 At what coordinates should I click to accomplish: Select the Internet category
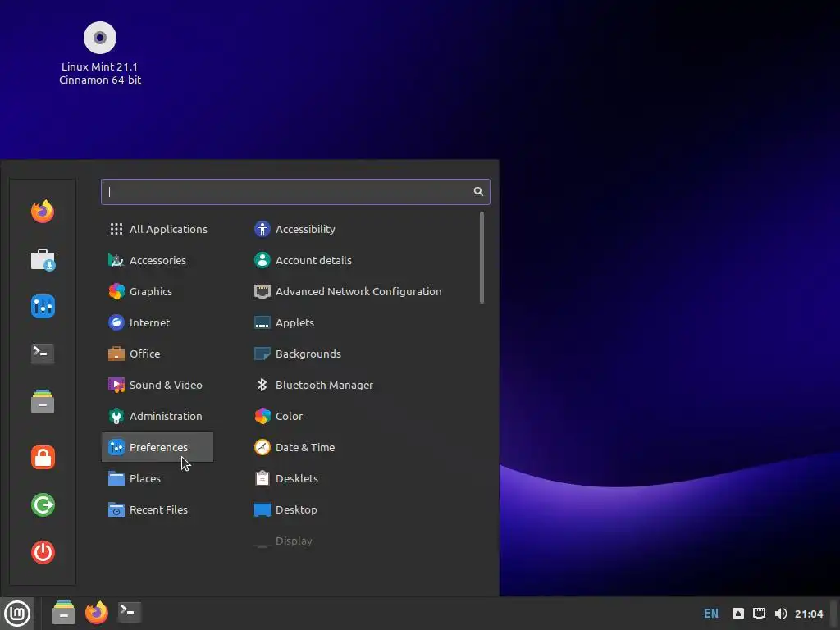point(157,322)
